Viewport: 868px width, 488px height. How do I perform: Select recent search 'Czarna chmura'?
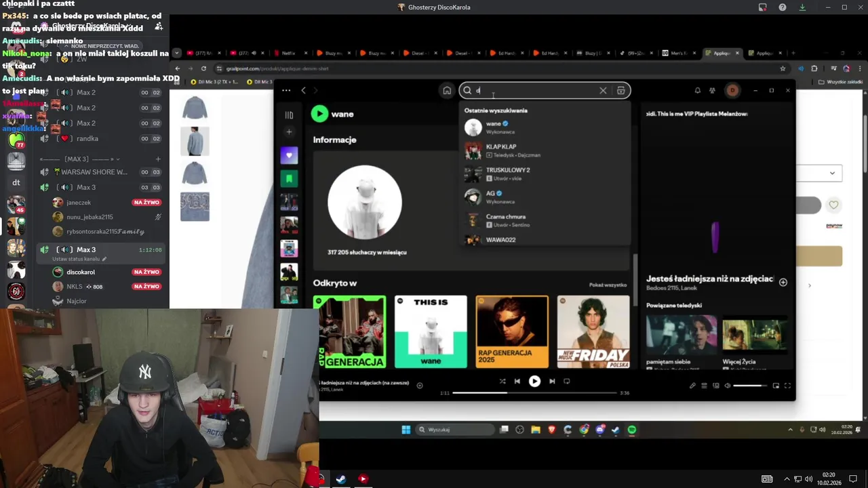[545, 220]
